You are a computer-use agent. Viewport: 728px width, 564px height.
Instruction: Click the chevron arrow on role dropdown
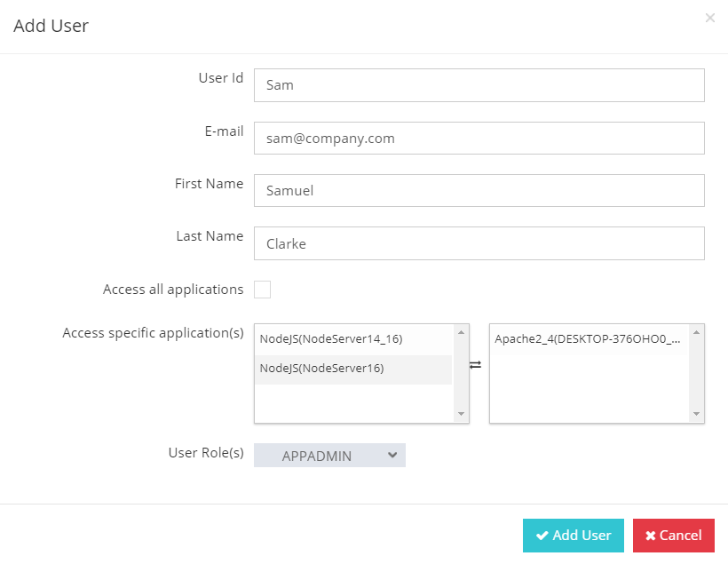(392, 456)
